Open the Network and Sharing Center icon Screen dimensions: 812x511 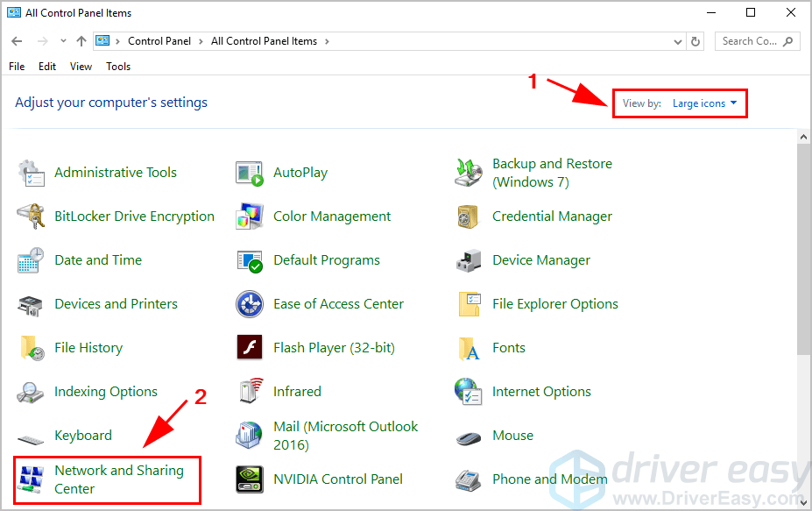point(32,479)
